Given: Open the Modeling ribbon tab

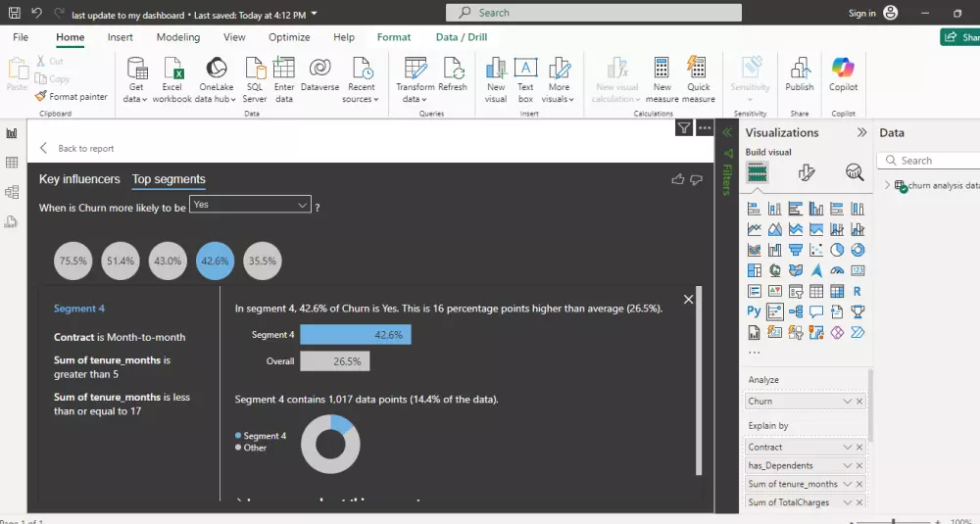Looking at the screenshot, I should click(x=178, y=37).
